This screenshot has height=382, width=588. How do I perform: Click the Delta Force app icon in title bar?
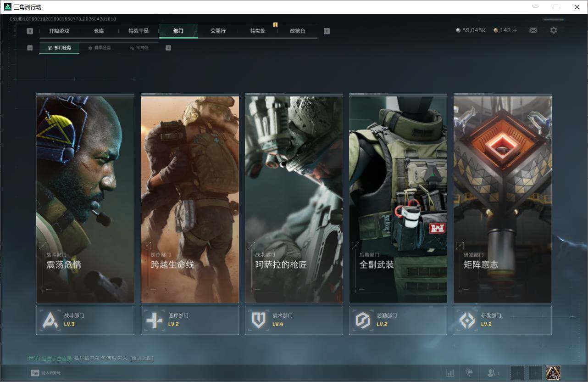coord(8,7)
